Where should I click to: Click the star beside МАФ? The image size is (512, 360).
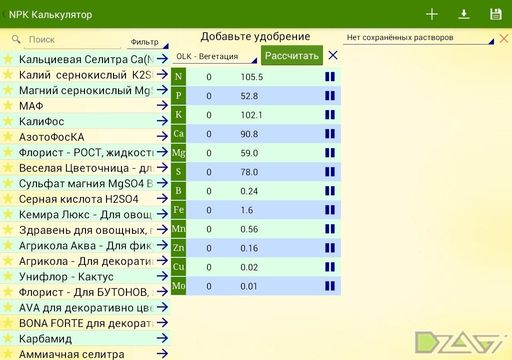(8, 106)
